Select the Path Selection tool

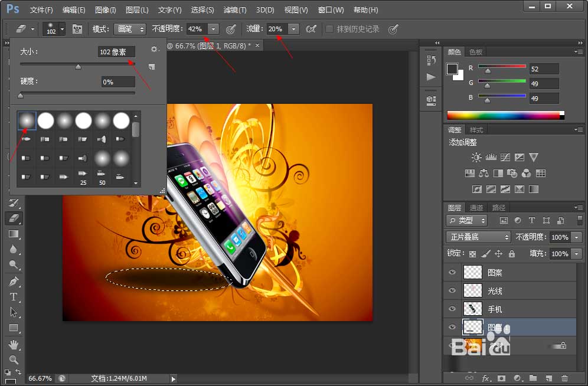[14, 312]
